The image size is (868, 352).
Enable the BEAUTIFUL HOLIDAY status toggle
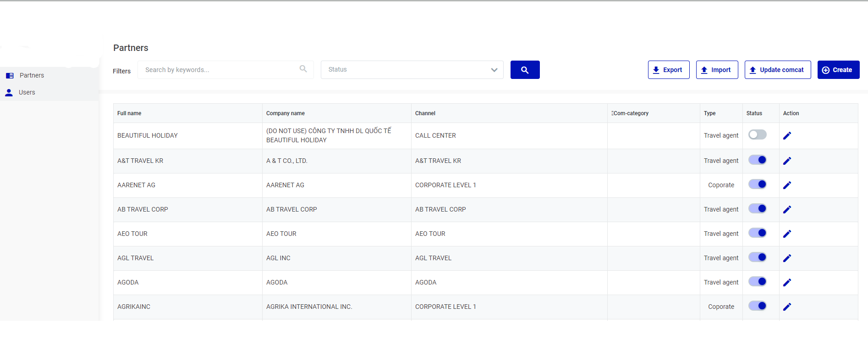(x=757, y=135)
